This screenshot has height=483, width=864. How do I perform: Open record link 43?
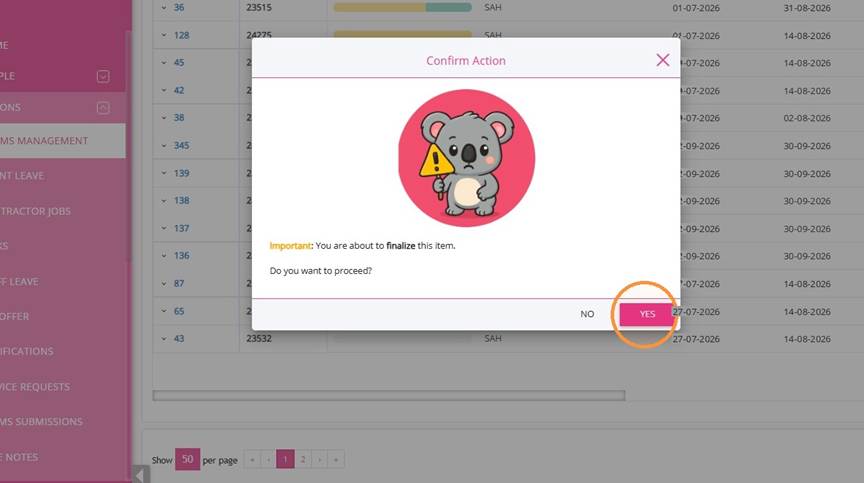click(179, 339)
